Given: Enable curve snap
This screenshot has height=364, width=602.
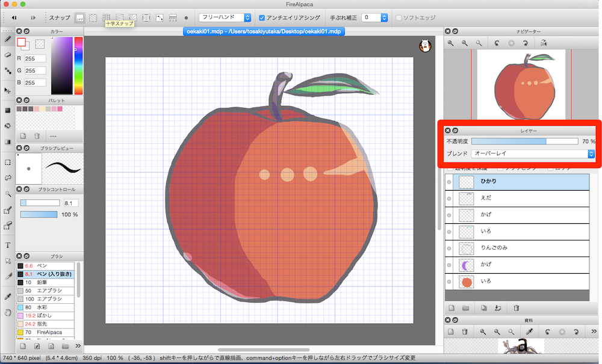Looking at the screenshot, I should point(160,17).
